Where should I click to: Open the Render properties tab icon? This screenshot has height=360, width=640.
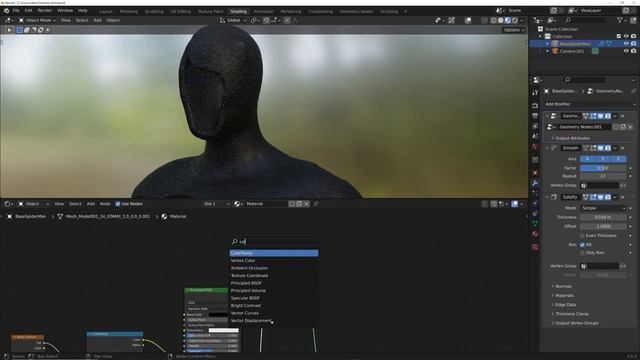coord(535,106)
